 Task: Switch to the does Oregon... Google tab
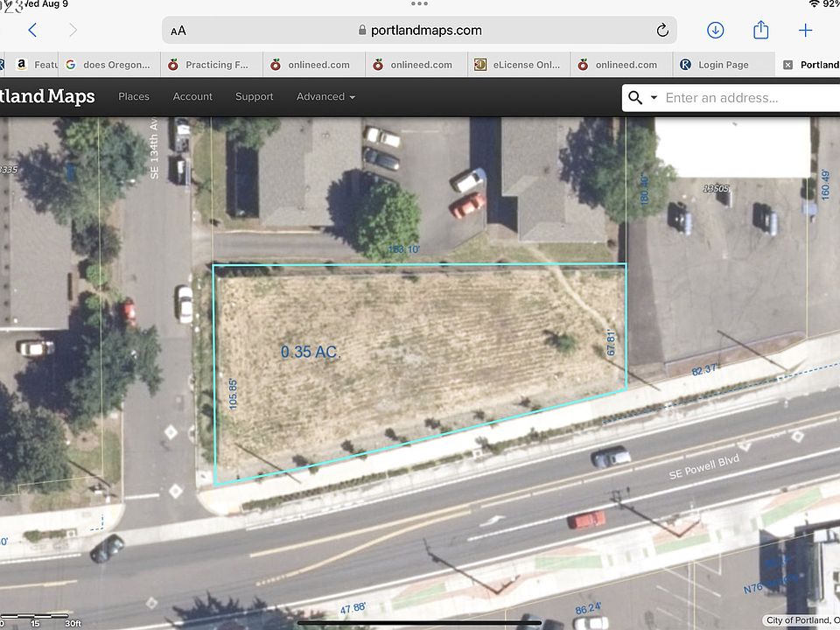[109, 65]
